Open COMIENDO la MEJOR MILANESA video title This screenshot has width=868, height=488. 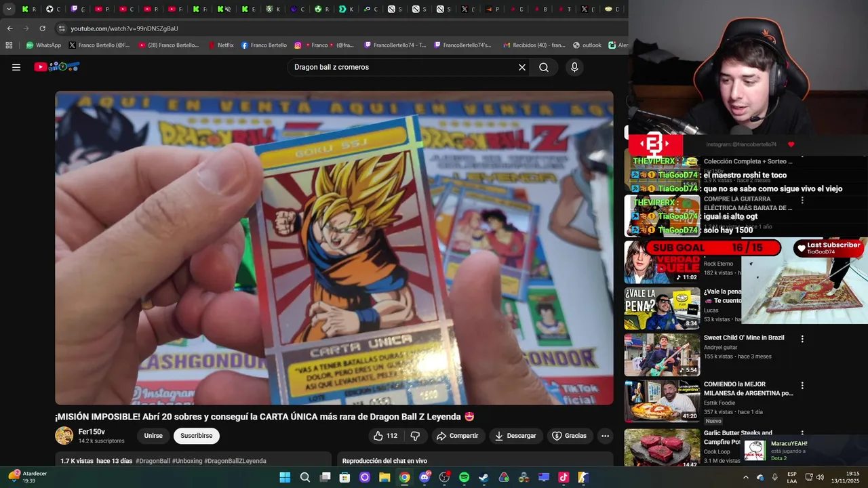tap(749, 388)
